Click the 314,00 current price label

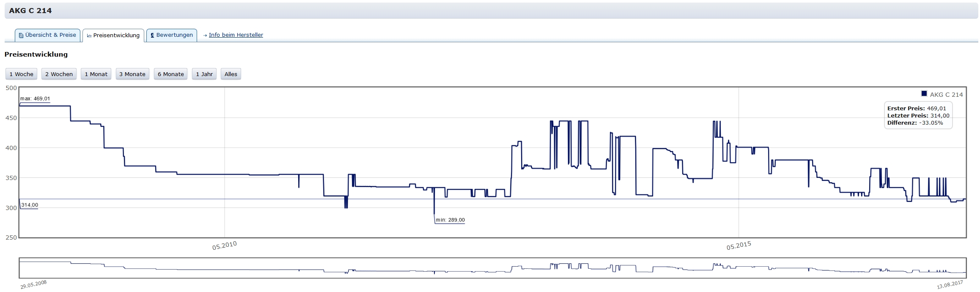(30, 205)
